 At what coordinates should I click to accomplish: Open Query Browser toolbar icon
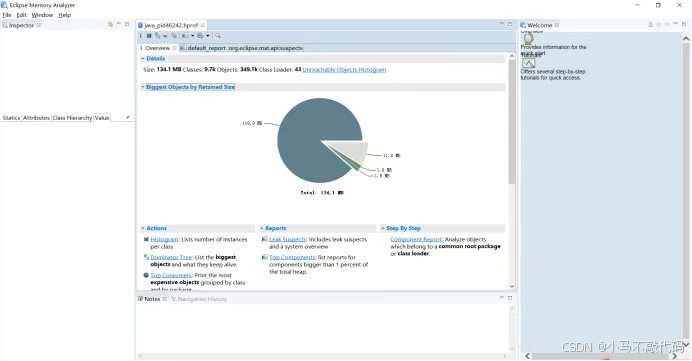200,36
